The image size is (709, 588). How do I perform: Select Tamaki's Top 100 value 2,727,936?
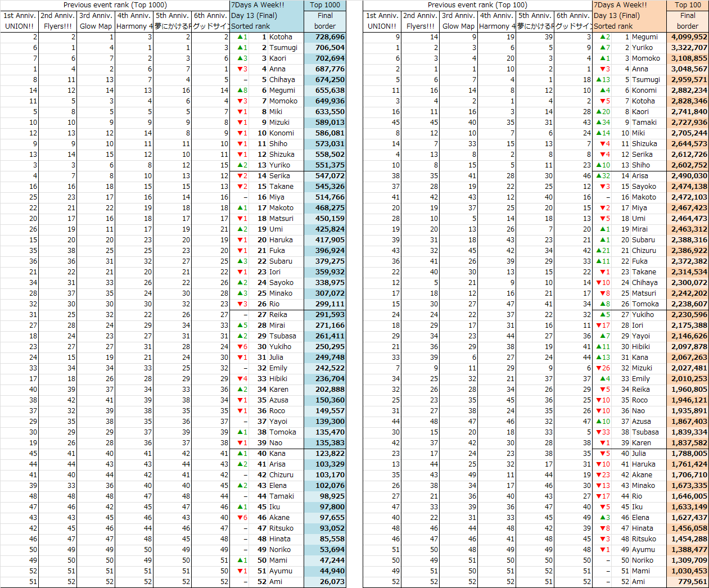(x=688, y=123)
